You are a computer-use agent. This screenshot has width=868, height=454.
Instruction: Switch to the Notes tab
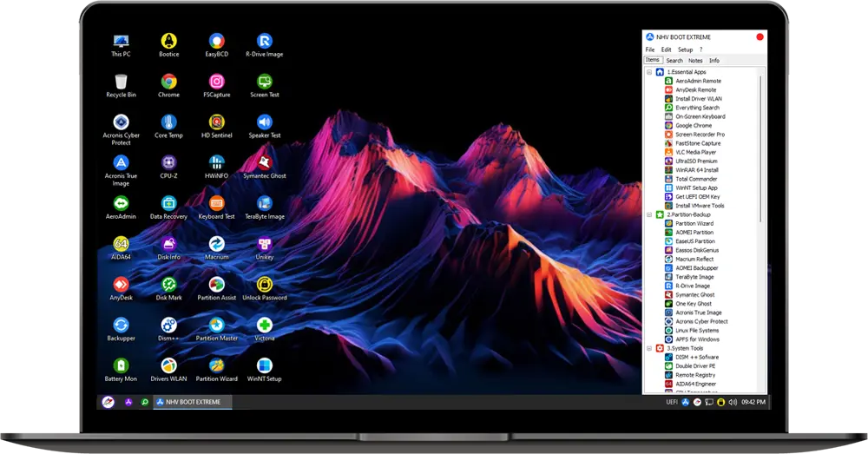[695, 61]
